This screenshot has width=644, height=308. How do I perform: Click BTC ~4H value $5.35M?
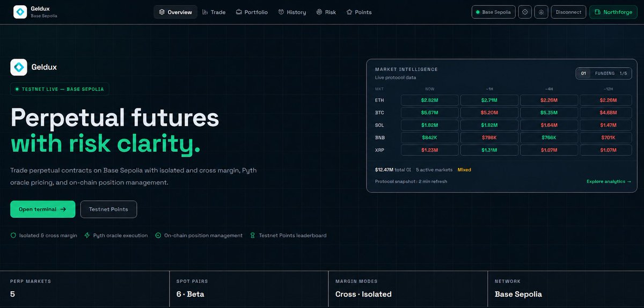click(x=549, y=113)
